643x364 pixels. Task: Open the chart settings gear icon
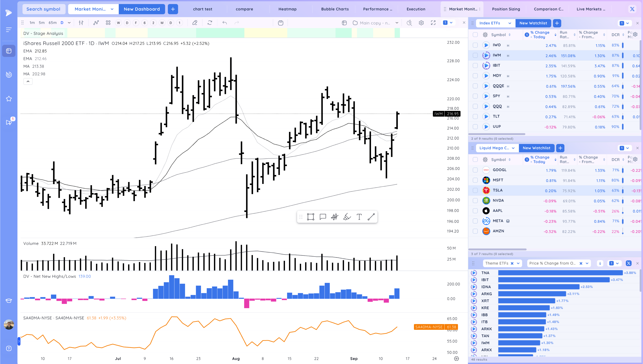[x=421, y=23]
